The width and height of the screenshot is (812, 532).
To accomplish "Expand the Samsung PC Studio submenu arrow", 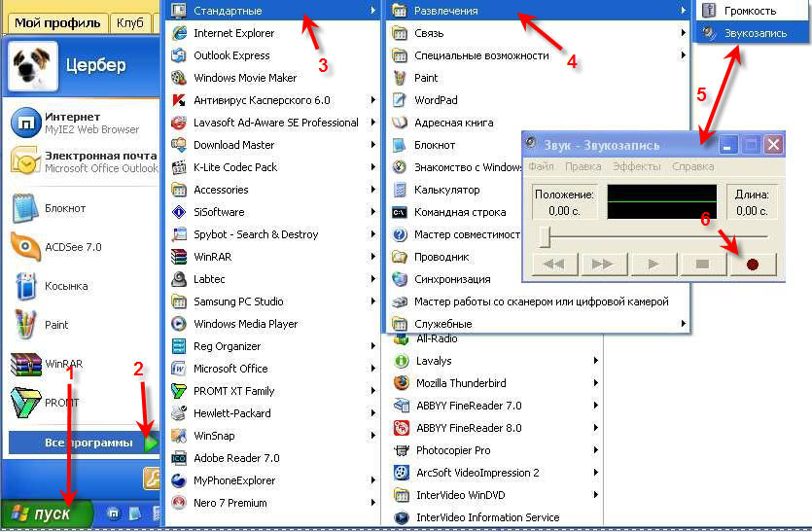I will click(372, 301).
